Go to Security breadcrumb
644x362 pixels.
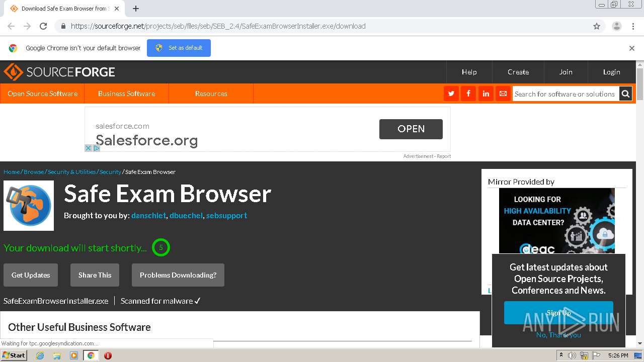point(110,172)
